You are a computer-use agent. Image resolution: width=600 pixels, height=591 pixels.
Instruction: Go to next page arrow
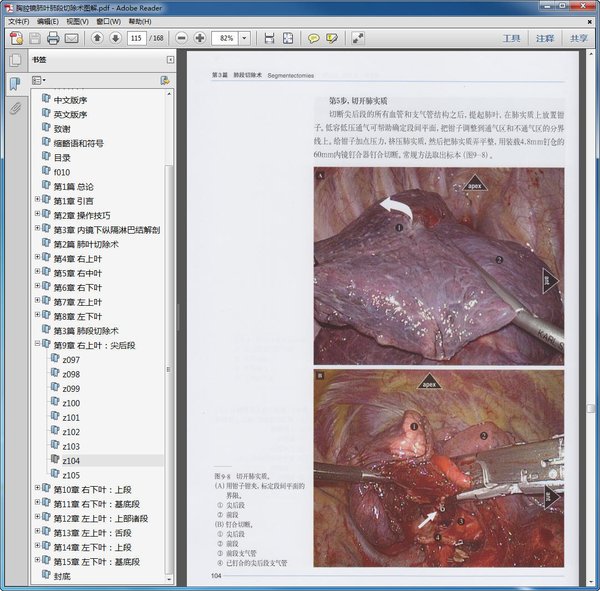(x=116, y=38)
